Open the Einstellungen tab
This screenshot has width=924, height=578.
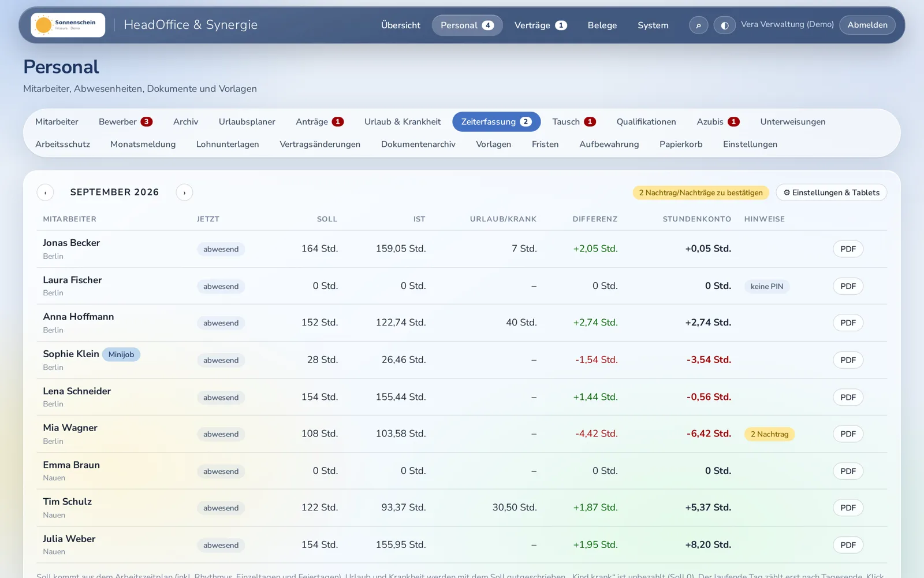pyautogui.click(x=750, y=144)
